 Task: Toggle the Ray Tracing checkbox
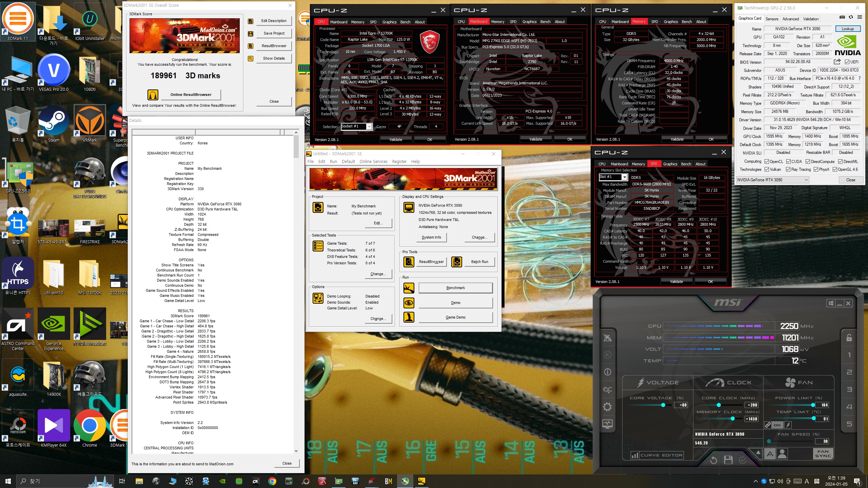pos(788,169)
